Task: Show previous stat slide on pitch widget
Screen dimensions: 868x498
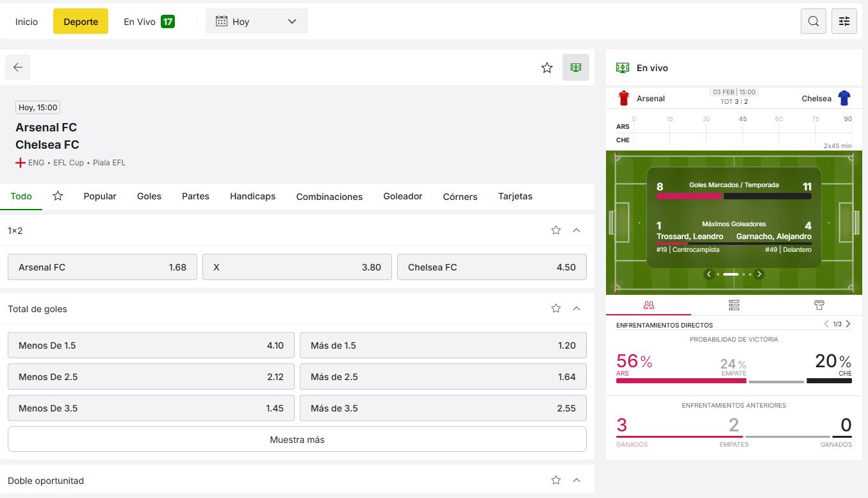Action: click(708, 274)
